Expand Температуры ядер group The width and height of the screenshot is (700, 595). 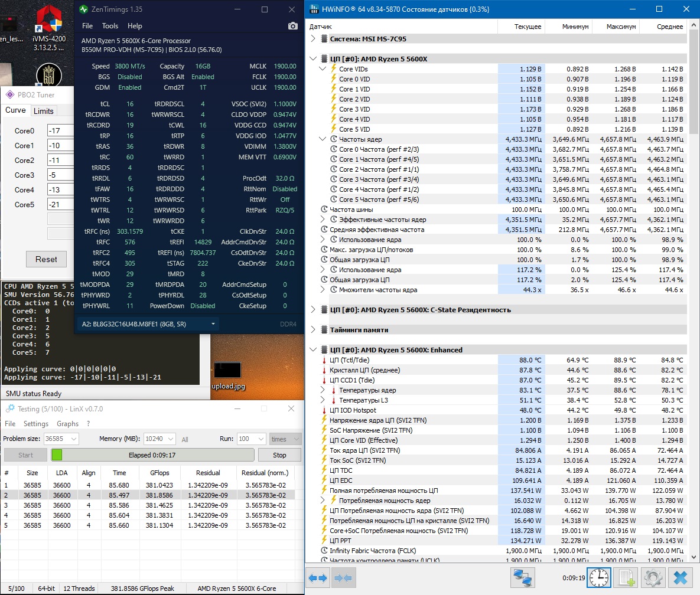click(x=323, y=390)
